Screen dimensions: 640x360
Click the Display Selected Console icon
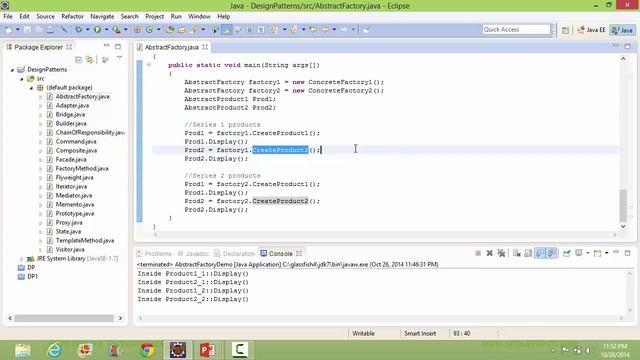(579, 253)
